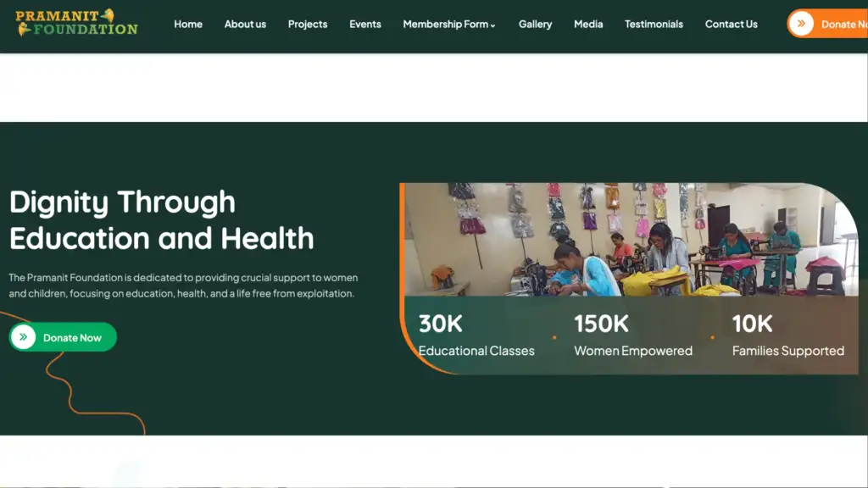Click the green Donate Now button
Image resolution: width=868 pixels, height=488 pixels.
(62, 336)
